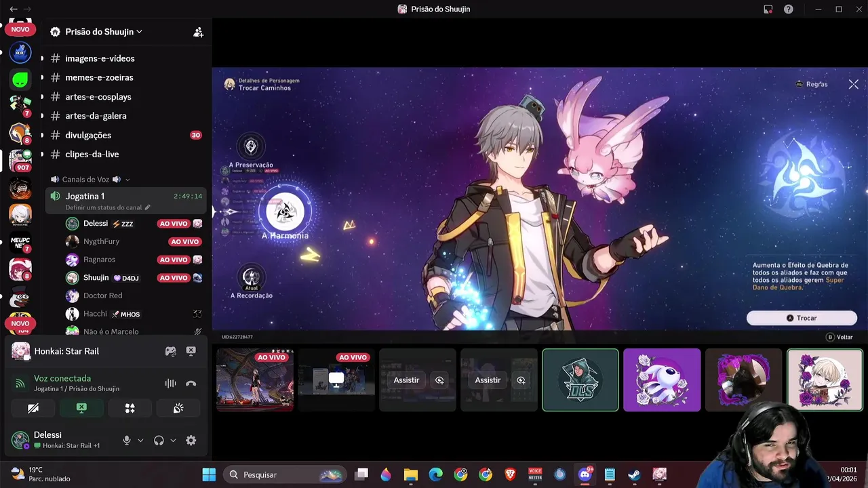The image size is (868, 488).
Task: Launch Brave browser from the taskbar
Action: (x=510, y=474)
